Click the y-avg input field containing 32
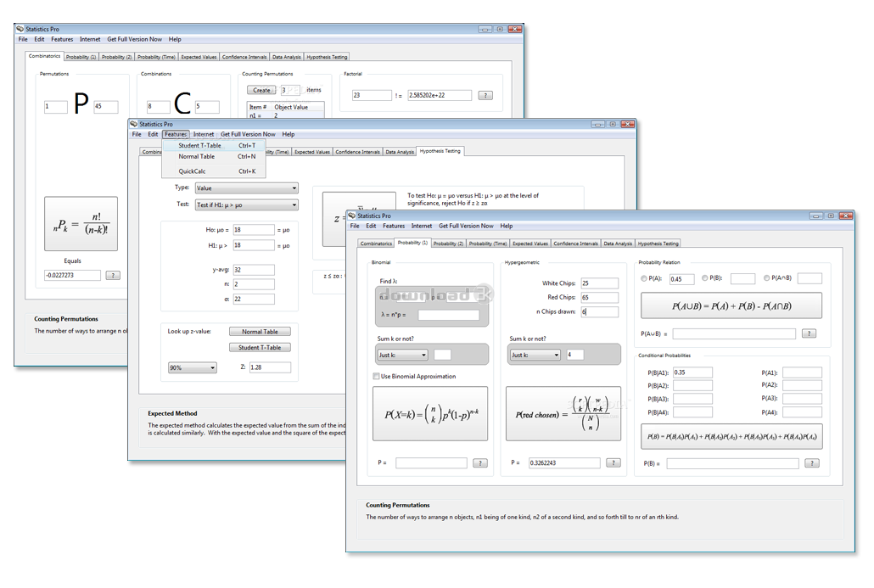This screenshot has width=874, height=588. (253, 270)
